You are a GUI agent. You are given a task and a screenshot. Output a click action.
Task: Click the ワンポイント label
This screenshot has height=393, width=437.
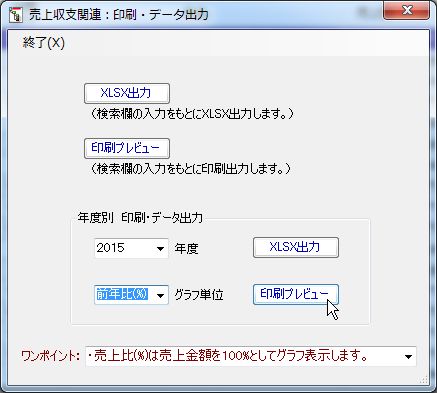click(50, 356)
